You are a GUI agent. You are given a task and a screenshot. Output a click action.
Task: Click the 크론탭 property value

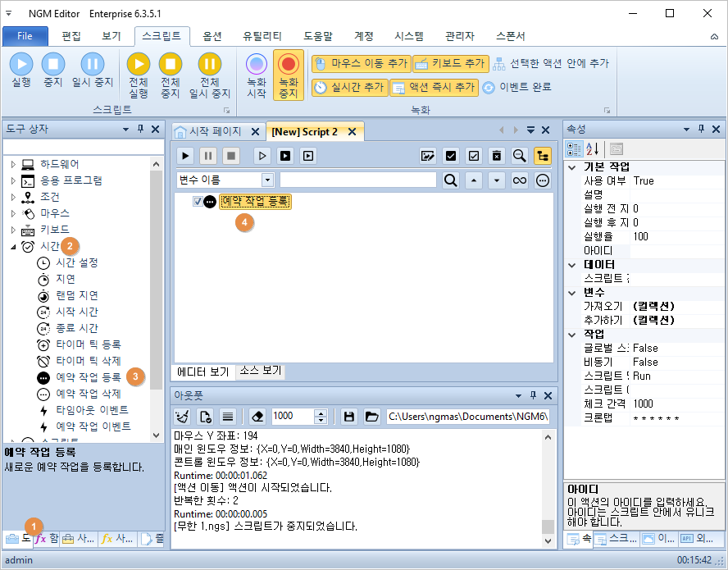pyautogui.click(x=677, y=418)
